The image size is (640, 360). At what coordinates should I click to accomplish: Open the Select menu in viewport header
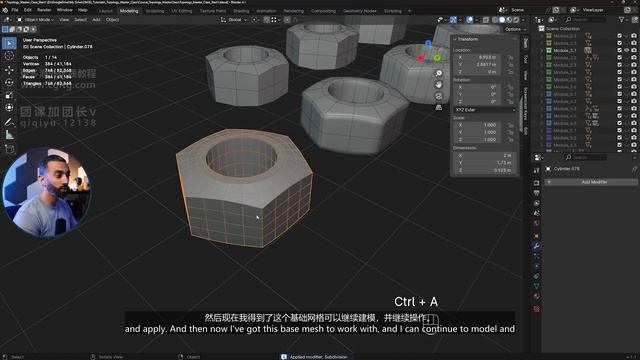point(80,20)
